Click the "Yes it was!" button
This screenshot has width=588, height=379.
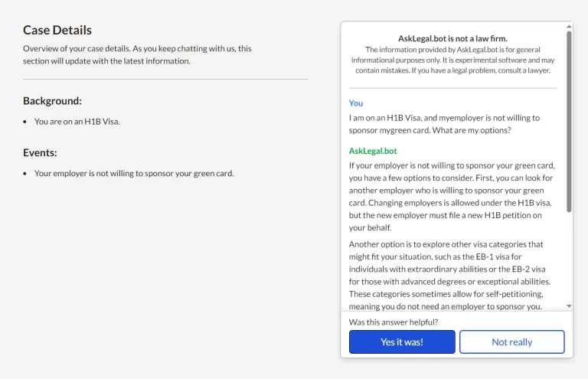402,342
